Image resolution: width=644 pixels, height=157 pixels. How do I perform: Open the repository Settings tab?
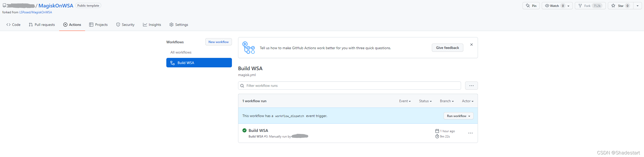[x=179, y=25]
